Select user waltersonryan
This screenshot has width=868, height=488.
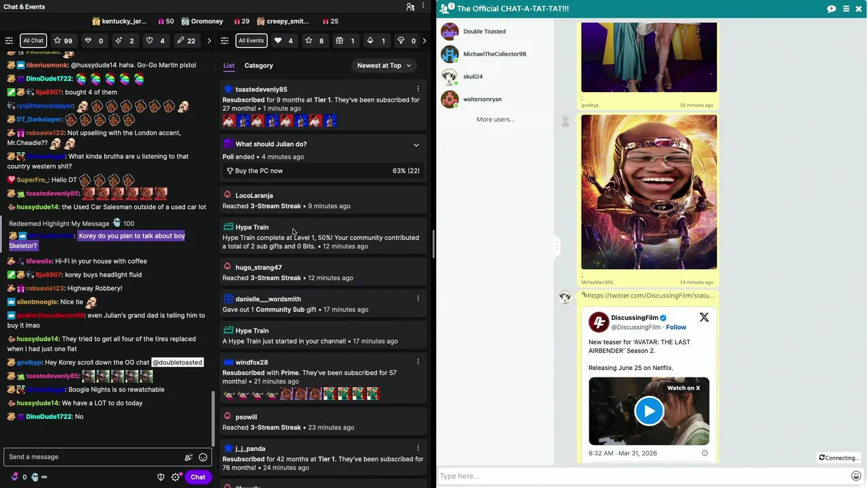(482, 100)
